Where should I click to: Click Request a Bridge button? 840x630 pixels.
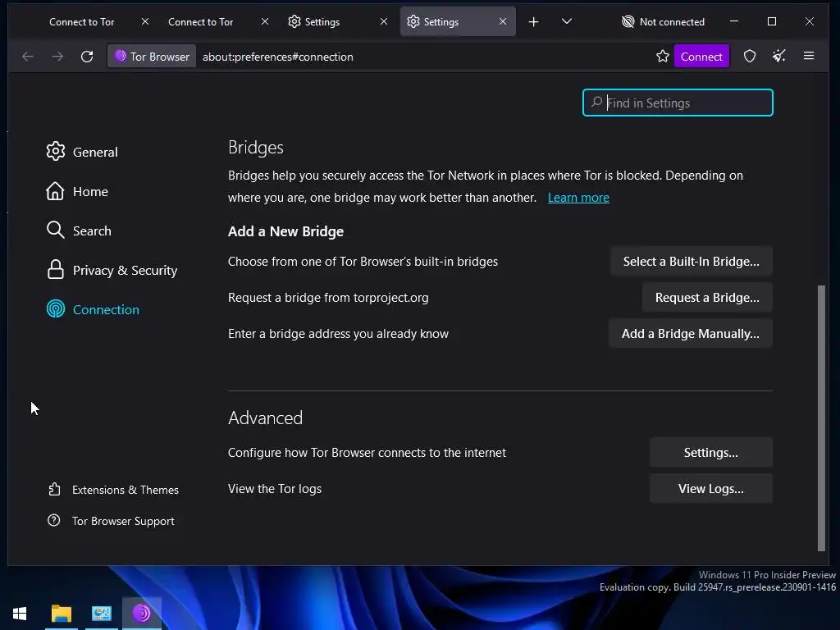click(707, 297)
